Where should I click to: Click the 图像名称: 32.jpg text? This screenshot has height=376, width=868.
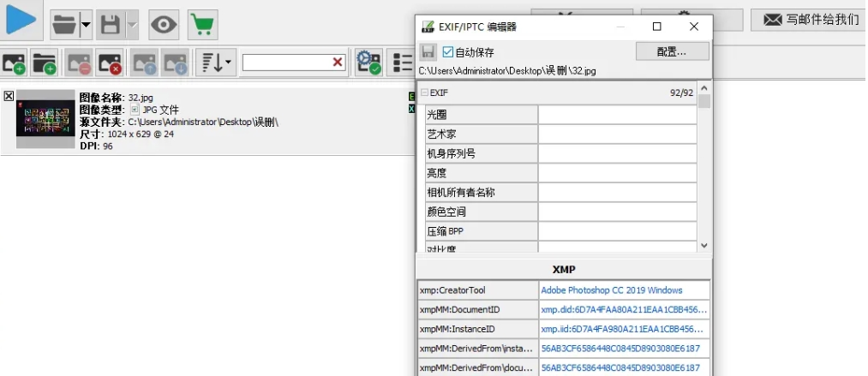(117, 98)
